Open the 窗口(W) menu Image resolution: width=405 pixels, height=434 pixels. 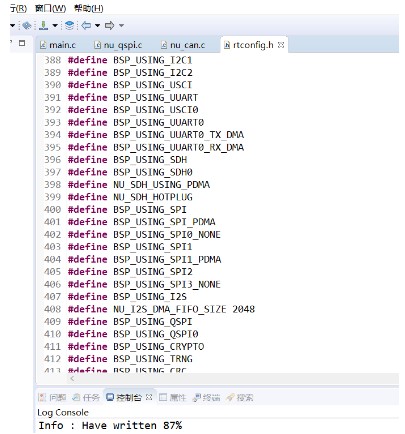(x=50, y=8)
